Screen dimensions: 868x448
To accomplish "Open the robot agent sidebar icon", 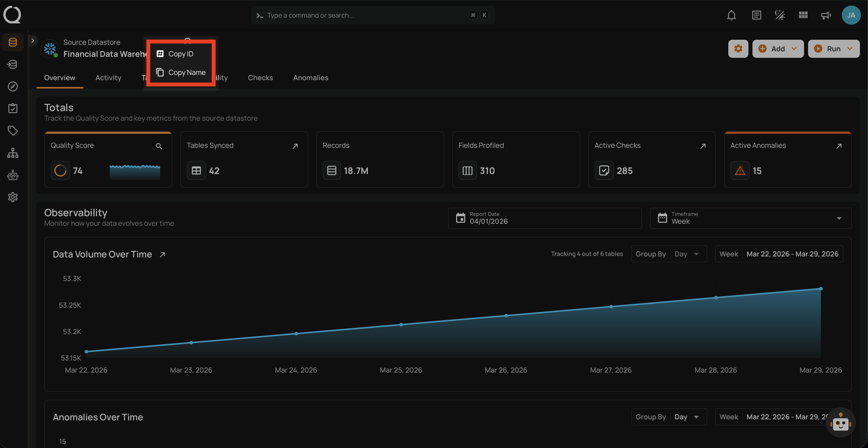I will [x=13, y=175].
